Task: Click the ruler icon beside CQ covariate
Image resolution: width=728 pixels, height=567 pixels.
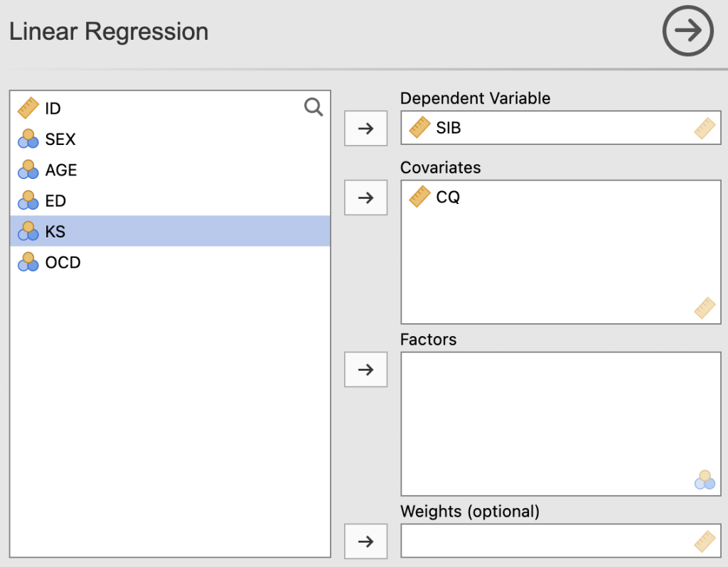Action: (419, 197)
